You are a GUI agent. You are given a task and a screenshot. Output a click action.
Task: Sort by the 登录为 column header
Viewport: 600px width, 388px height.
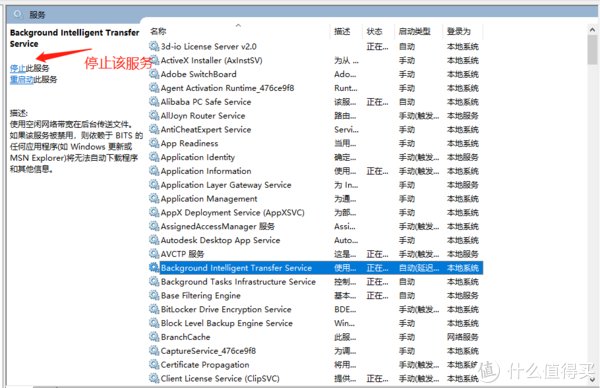[458, 31]
